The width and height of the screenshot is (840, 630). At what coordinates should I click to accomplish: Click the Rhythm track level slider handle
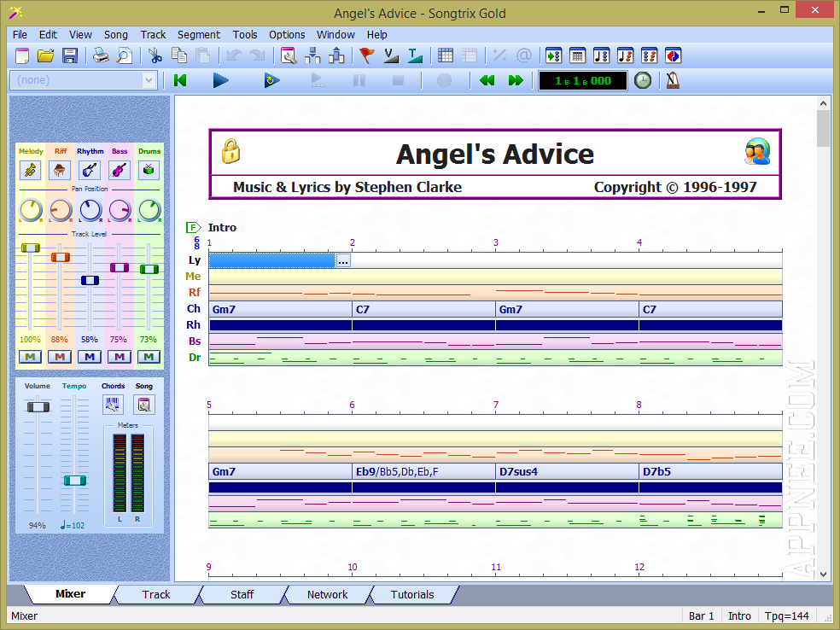click(90, 280)
